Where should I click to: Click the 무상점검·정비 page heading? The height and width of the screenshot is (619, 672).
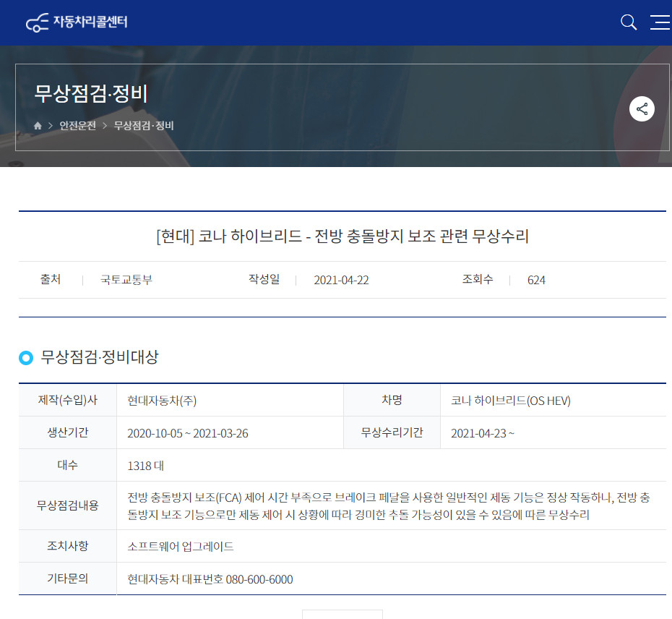coord(91,93)
